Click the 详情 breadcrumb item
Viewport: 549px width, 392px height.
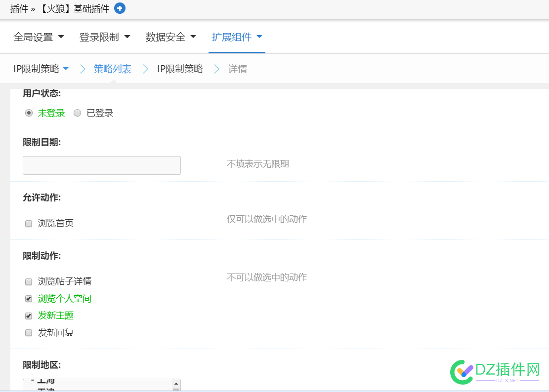[x=238, y=69]
